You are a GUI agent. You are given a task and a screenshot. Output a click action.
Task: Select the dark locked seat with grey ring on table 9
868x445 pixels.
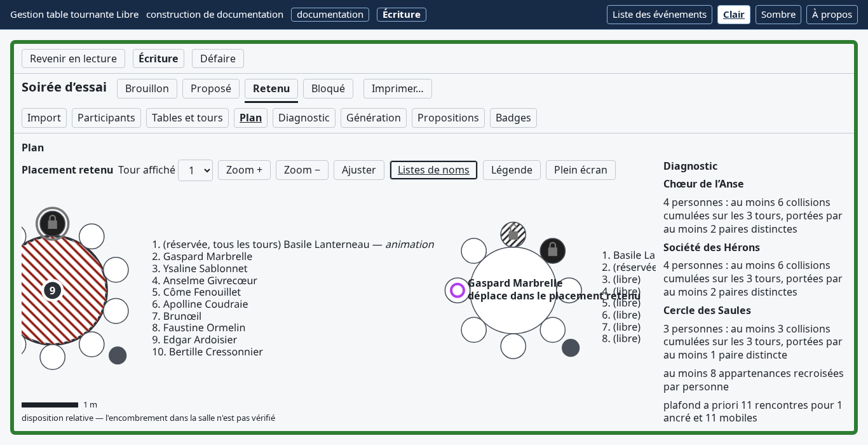pyautogui.click(x=53, y=223)
